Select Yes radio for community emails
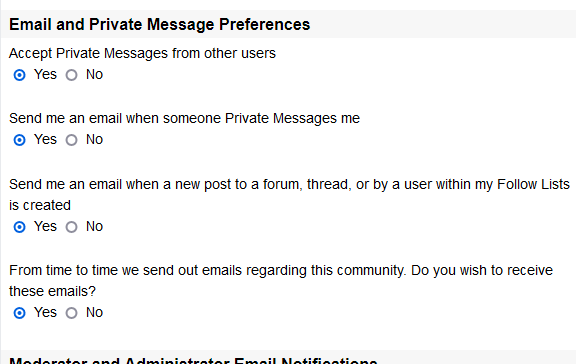This screenshot has width=576, height=364. [x=19, y=313]
